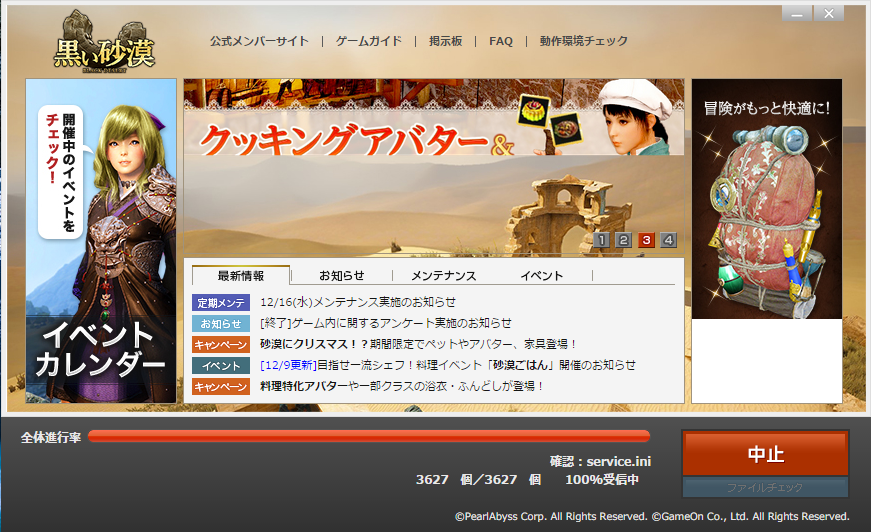Click the 定期メンテ tag
Viewport: 871px width, 532px height.
[221, 303]
